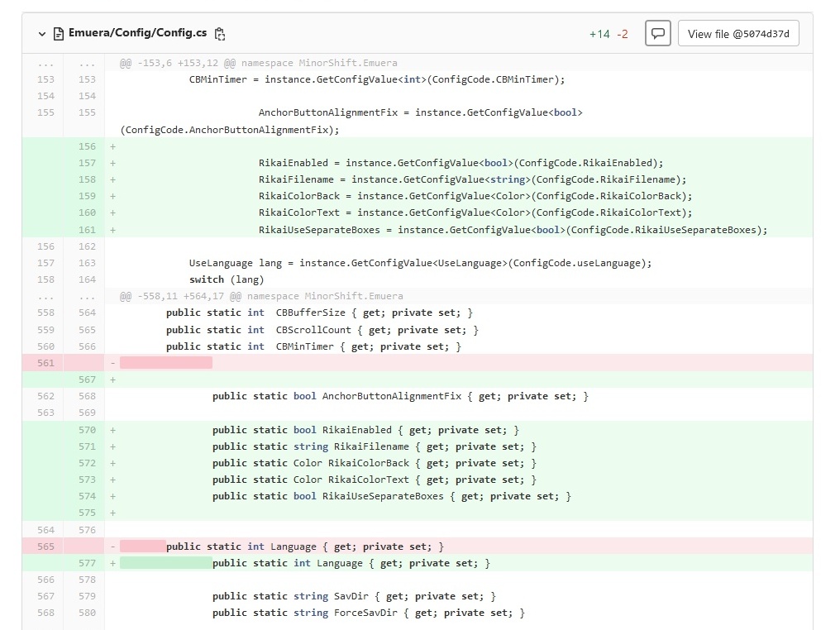Viewport: 840px width, 630px height.
Task: Click new line number 580
Action: click(87, 613)
